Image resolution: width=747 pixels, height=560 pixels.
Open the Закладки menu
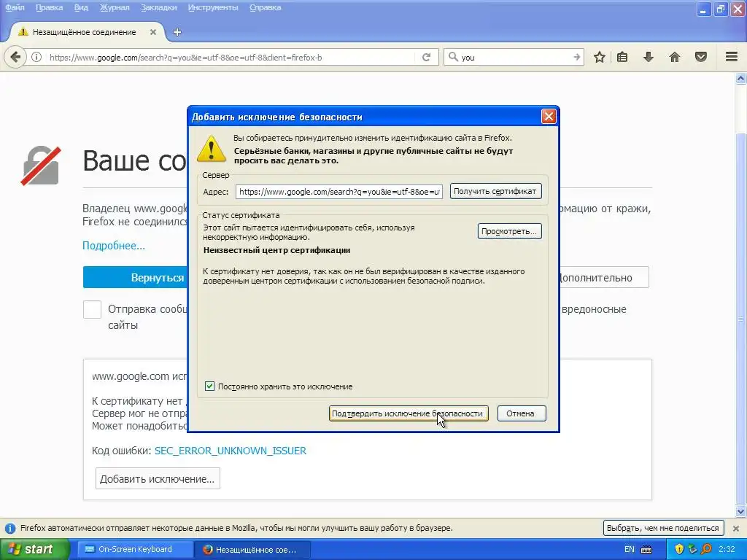[x=158, y=7]
